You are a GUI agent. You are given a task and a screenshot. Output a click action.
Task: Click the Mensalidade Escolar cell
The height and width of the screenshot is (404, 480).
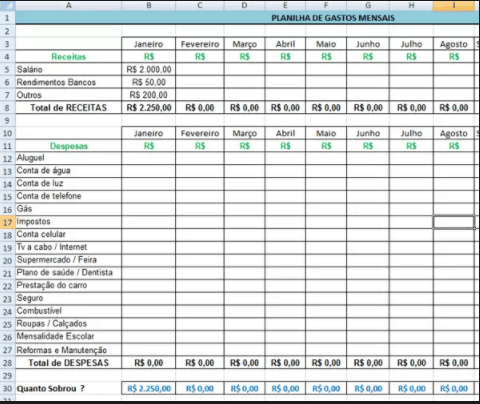tap(69, 337)
